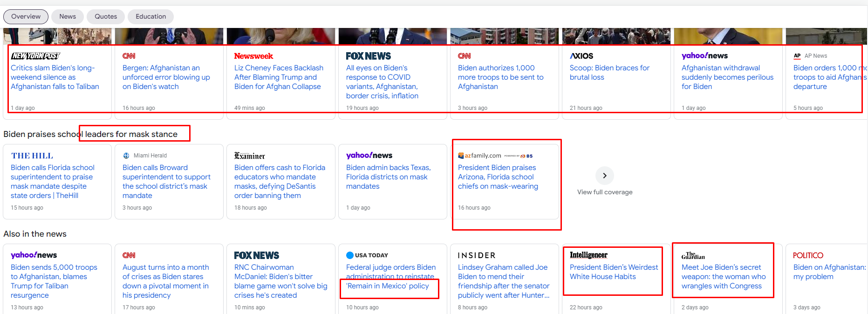868x314 pixels.
Task: Read 'Liz Cheney Faces Backlash' story
Action: [x=279, y=77]
